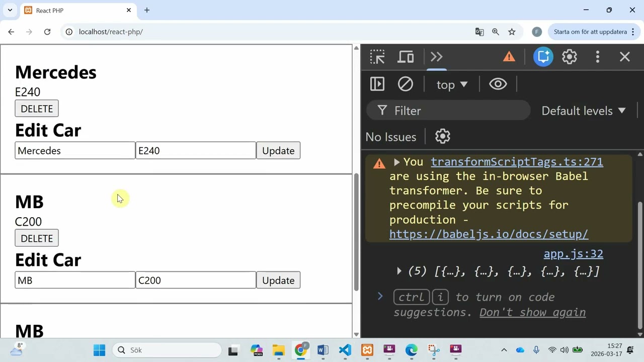Click the taskbar 'Sök' search box
Image resolution: width=644 pixels, height=362 pixels.
(167, 350)
